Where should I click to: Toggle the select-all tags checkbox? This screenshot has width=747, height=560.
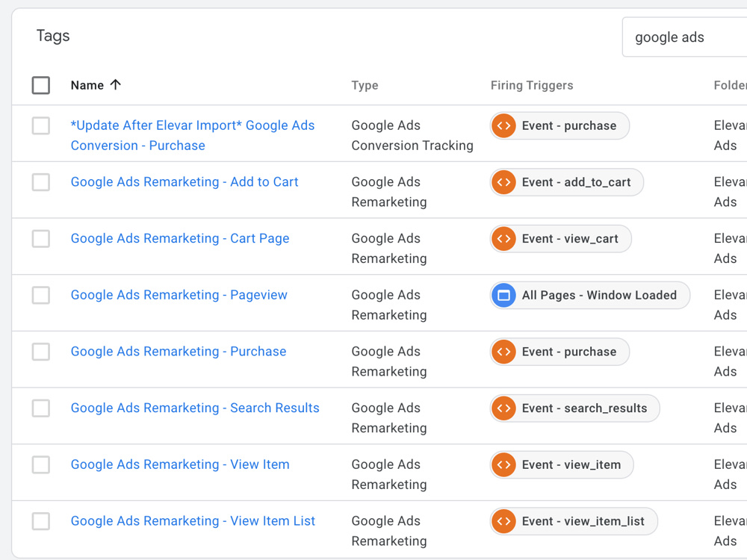tap(41, 85)
